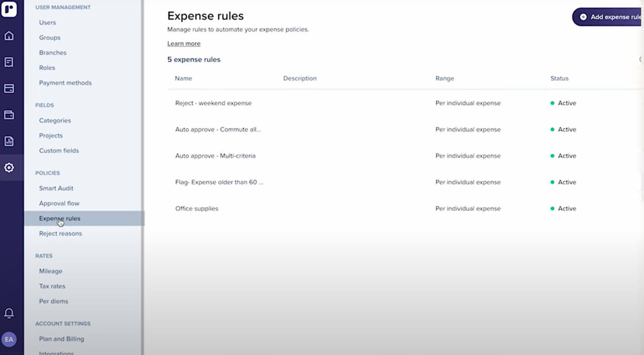
Task: Open the EA user avatar
Action: click(9, 340)
